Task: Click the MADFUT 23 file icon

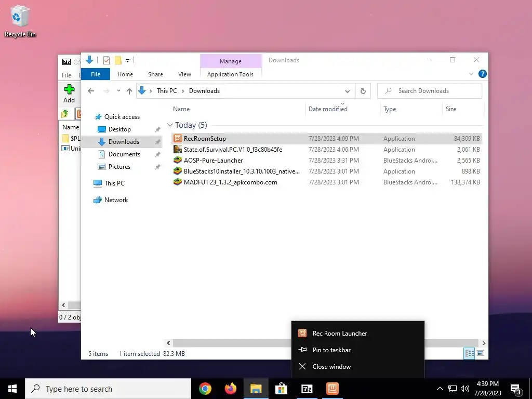Action: coord(178,182)
